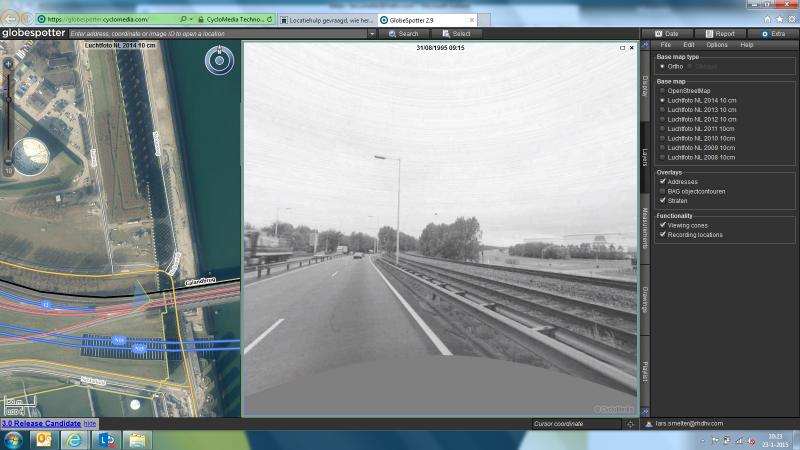
Task: Click the browser home icon
Action: pos(767,19)
